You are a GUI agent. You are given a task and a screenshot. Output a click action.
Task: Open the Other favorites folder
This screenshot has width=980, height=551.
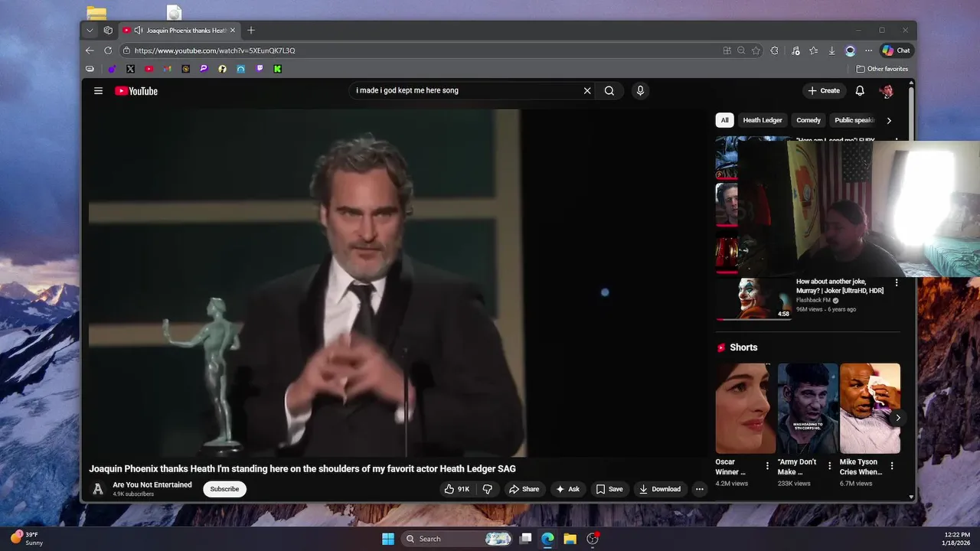click(x=882, y=69)
